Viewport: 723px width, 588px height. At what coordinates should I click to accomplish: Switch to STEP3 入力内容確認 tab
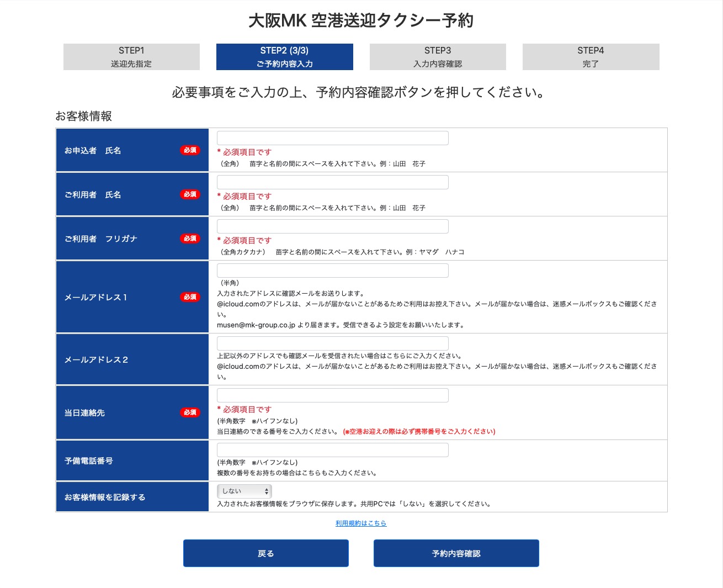click(438, 57)
